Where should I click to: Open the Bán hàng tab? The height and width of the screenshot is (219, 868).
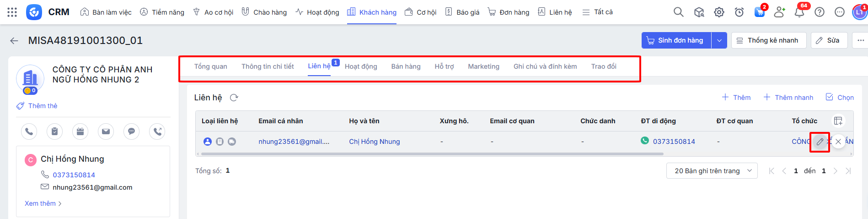(x=406, y=66)
